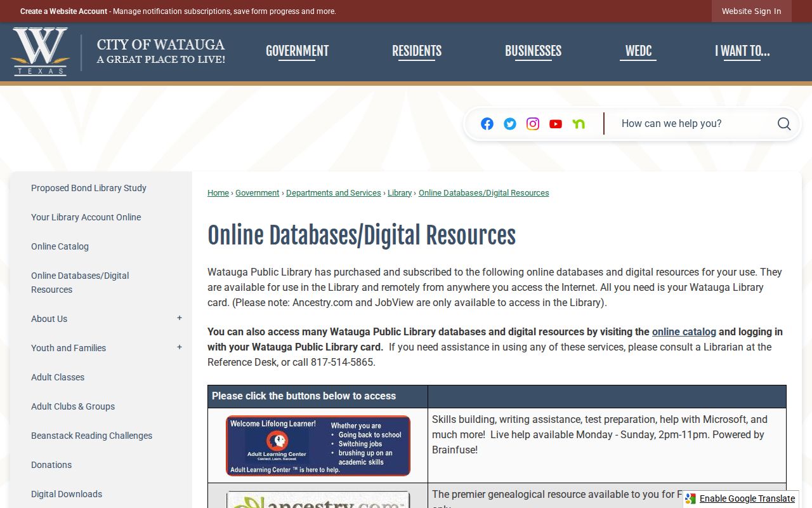Open Youth and Families sidebar link

click(x=69, y=348)
